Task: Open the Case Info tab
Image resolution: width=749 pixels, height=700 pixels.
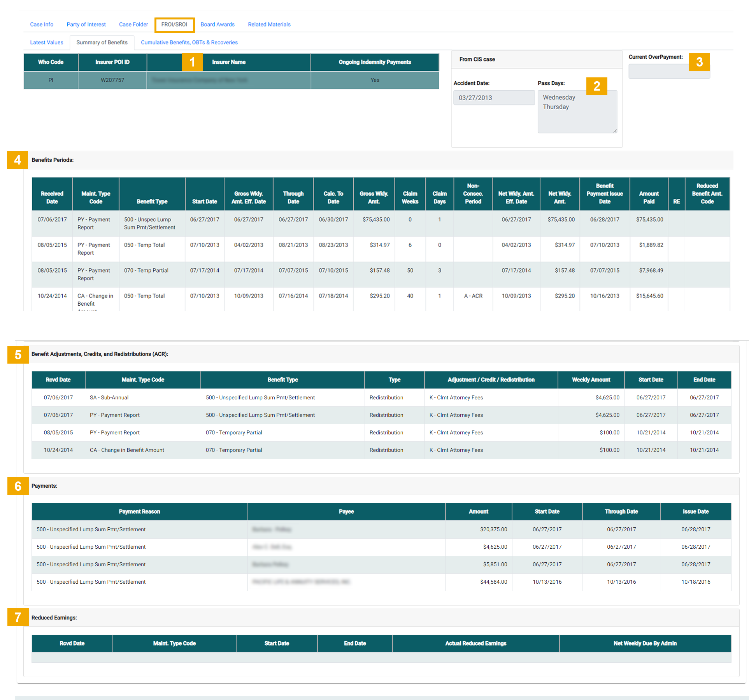Action: click(x=42, y=24)
